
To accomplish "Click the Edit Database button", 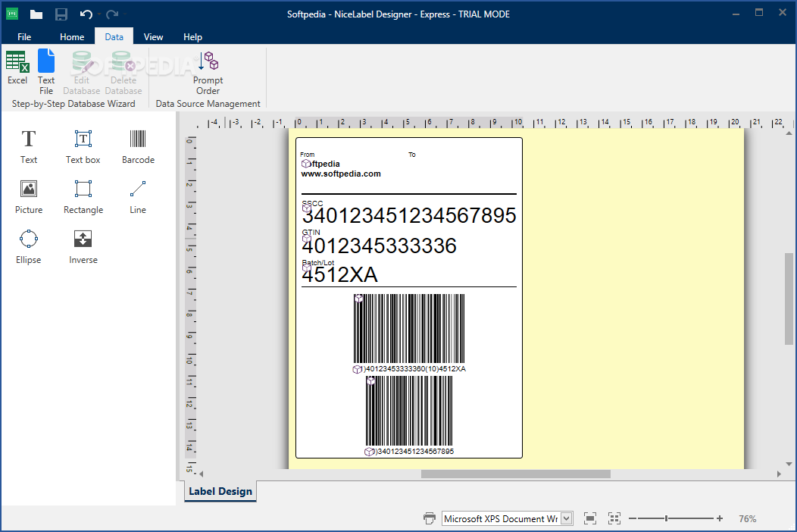I will pyautogui.click(x=81, y=73).
